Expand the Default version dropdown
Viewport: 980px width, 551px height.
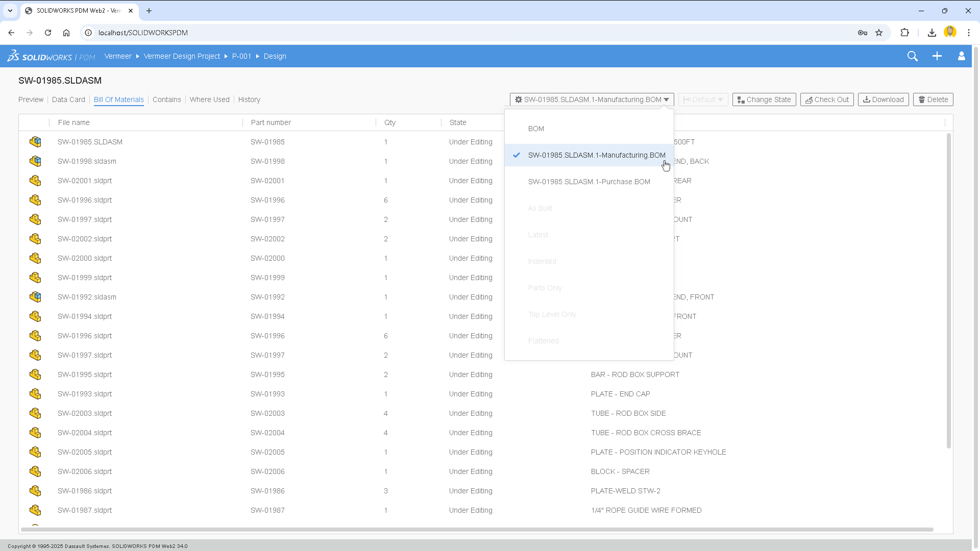click(x=703, y=99)
